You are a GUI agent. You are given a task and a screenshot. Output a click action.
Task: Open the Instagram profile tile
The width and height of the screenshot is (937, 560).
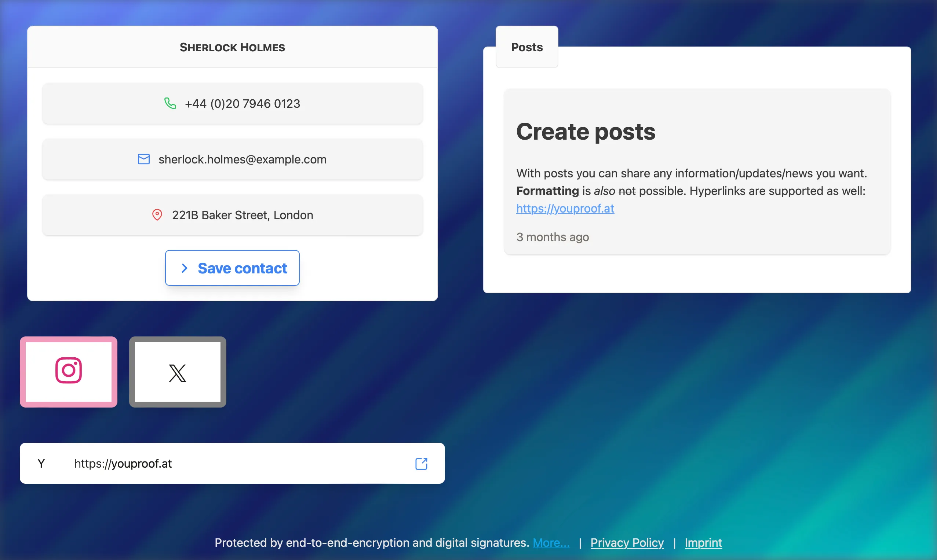[68, 372]
